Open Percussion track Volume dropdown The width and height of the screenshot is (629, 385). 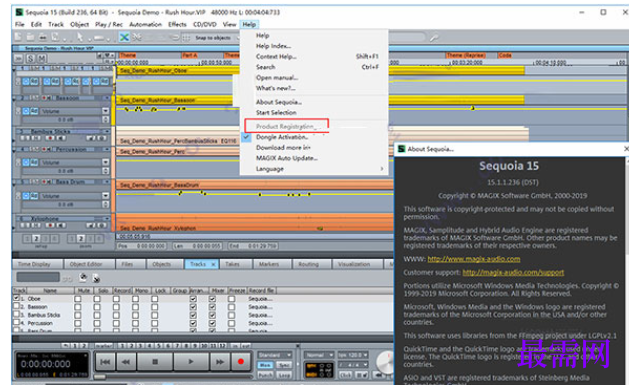click(x=106, y=162)
